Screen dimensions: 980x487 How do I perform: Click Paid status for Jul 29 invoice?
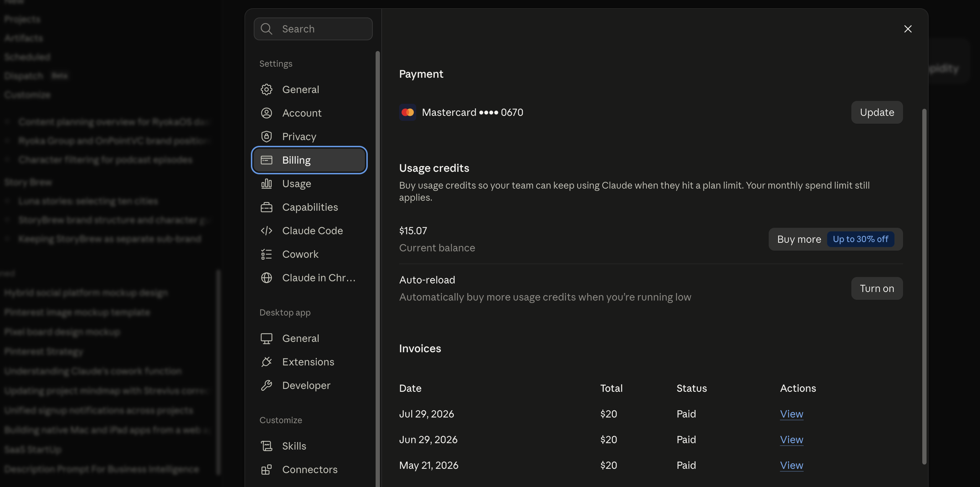[x=686, y=414]
